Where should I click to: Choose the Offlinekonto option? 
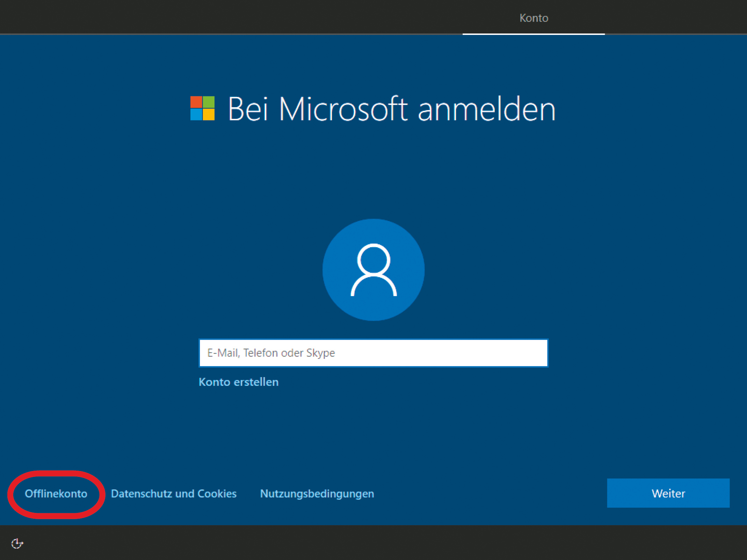(56, 494)
